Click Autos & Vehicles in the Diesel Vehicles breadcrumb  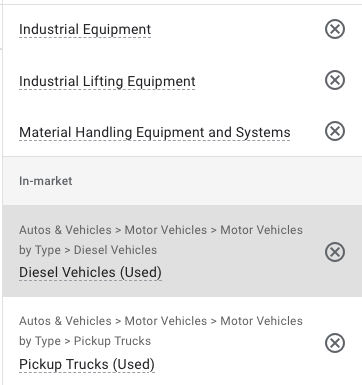point(65,230)
